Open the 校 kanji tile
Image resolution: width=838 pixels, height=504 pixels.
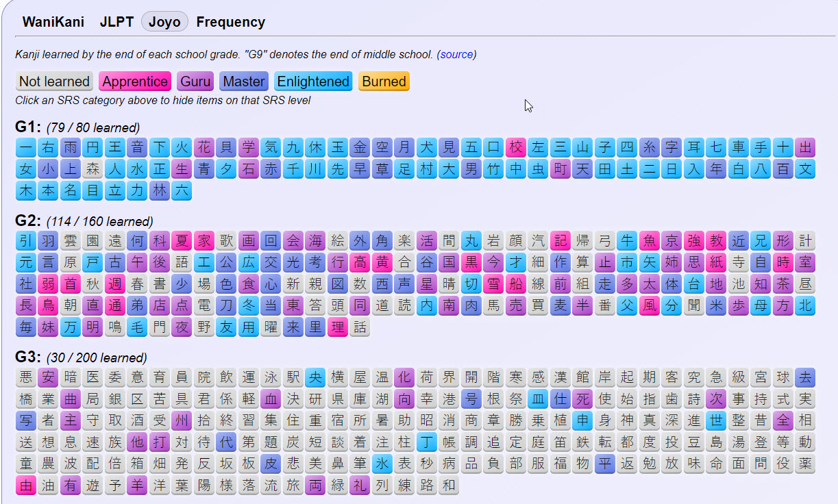(x=516, y=147)
